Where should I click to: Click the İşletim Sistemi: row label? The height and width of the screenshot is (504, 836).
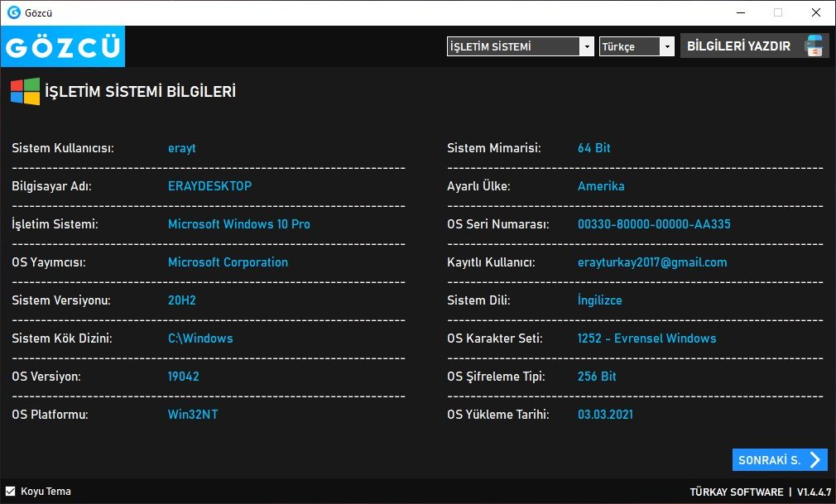click(55, 224)
